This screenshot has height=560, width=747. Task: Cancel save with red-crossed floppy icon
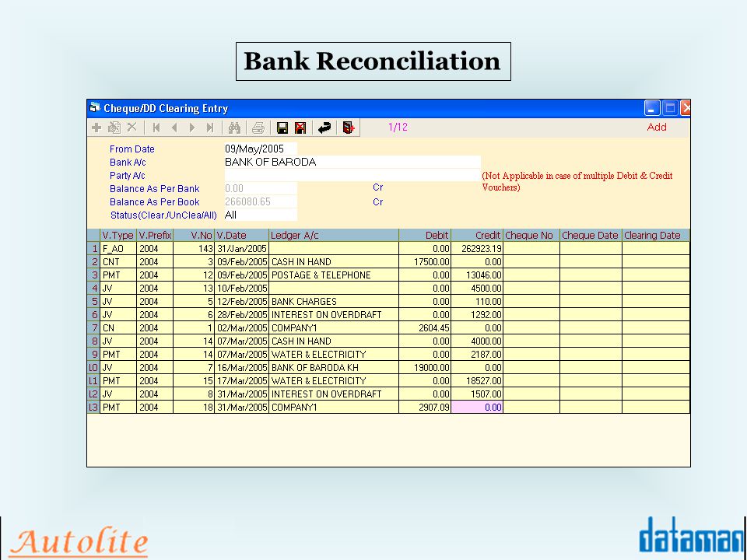(x=300, y=128)
